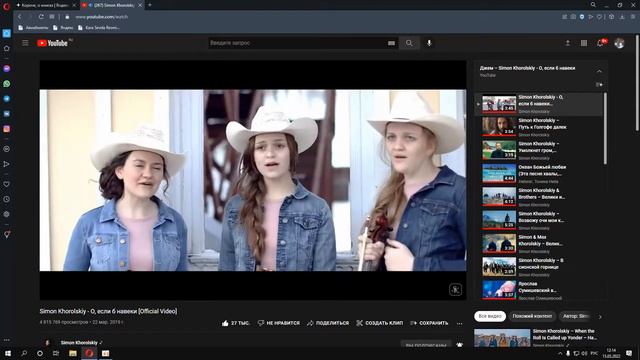
Task: Search tabs with Opera title bar magnifier
Action: pos(593,5)
